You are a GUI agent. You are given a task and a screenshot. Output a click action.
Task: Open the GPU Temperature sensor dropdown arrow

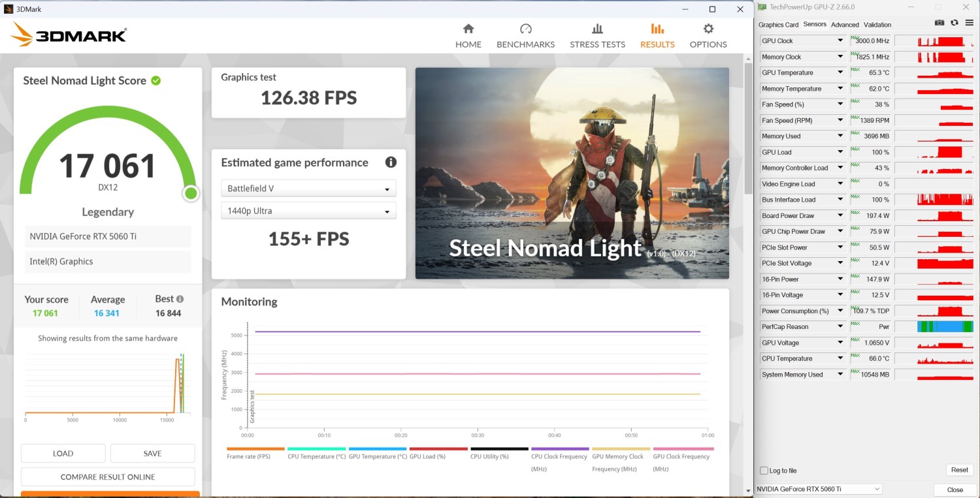click(x=840, y=72)
